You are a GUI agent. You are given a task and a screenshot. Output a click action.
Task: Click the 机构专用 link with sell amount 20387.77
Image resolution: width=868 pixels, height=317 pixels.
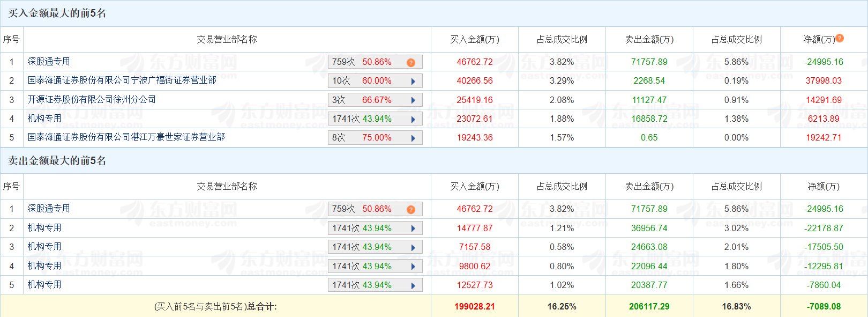point(44,285)
